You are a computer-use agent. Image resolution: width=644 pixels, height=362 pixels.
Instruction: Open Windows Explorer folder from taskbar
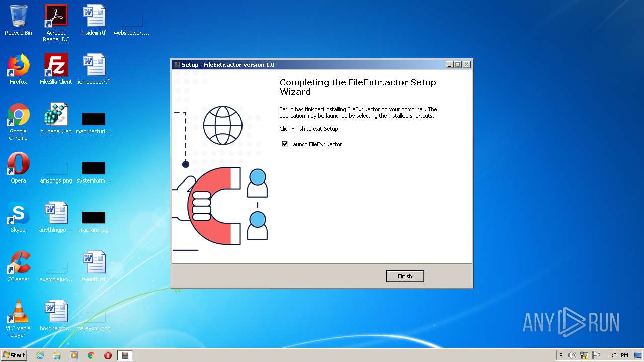coord(57,355)
